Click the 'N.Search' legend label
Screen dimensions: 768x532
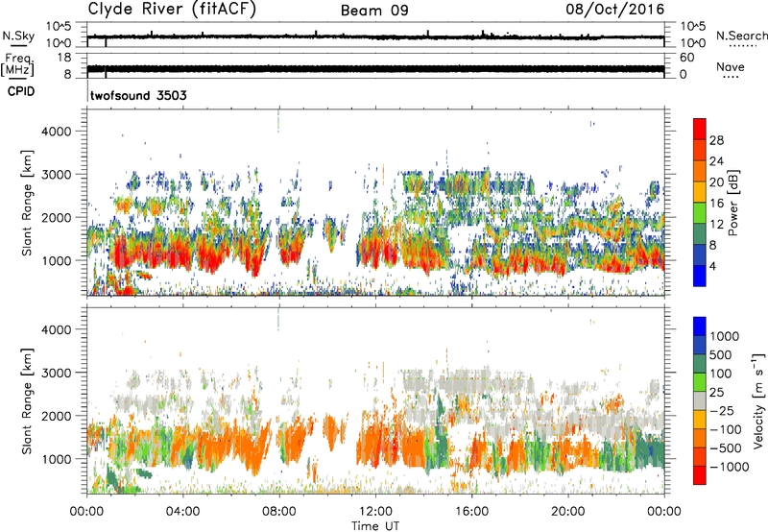(x=741, y=36)
